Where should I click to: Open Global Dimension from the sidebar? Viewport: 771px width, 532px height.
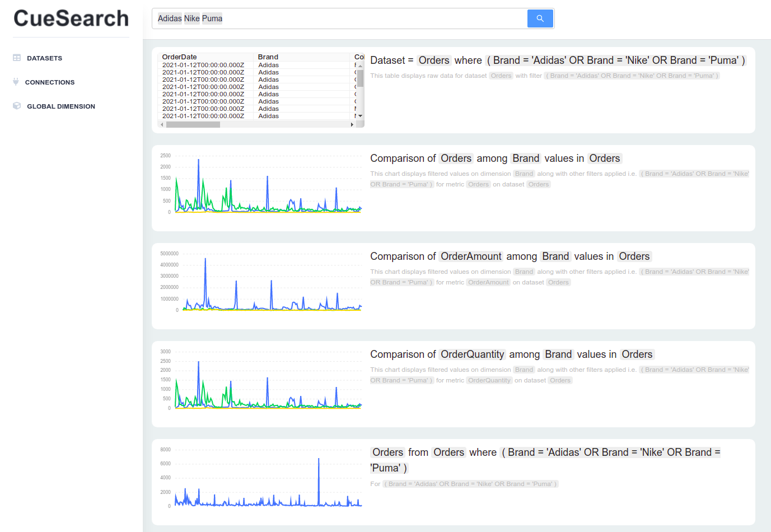(61, 106)
